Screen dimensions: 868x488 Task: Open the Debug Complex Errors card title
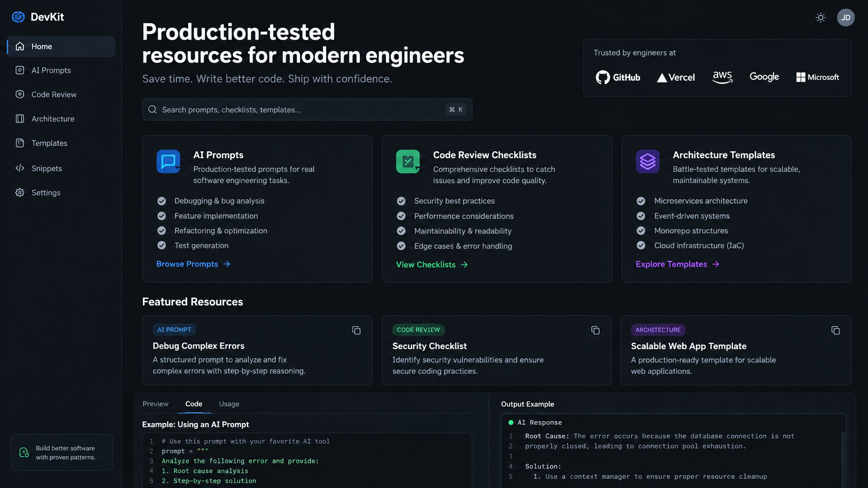click(198, 346)
